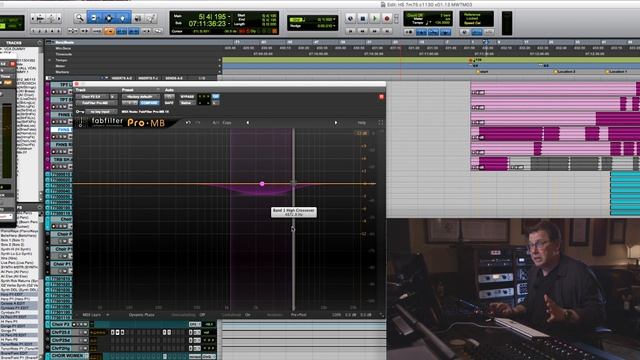
Task: Click the plug-in automation enable button
Action: pos(169,97)
